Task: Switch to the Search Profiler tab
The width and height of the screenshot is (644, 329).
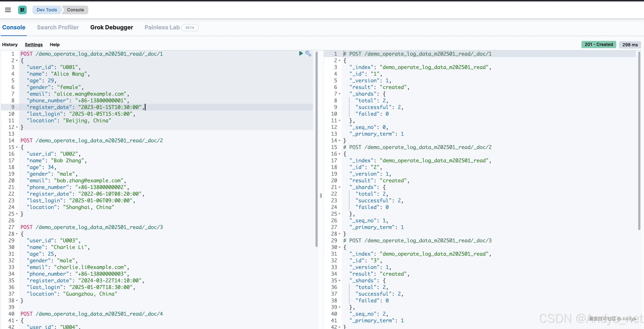Action: (x=58, y=28)
